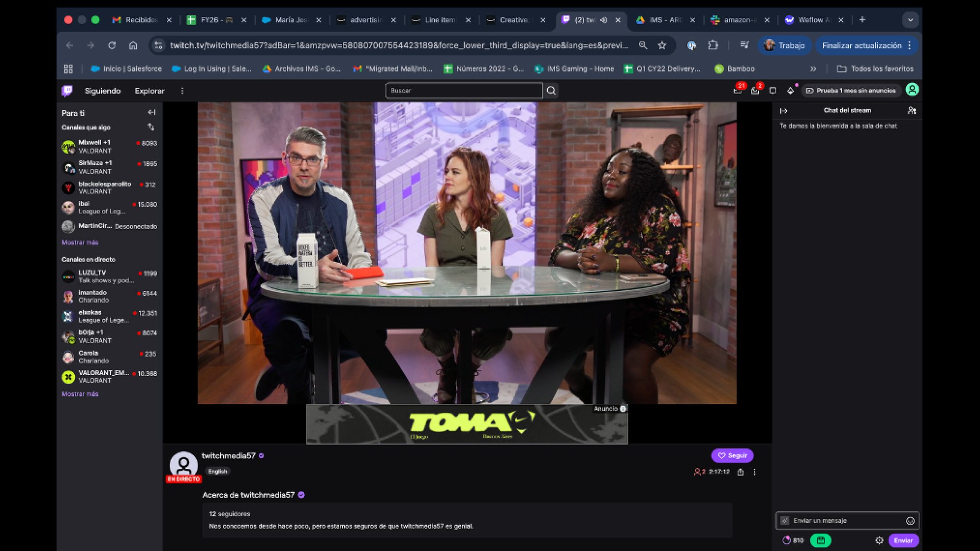
Task: Sort followed channels with arrows icon
Action: coord(151,127)
